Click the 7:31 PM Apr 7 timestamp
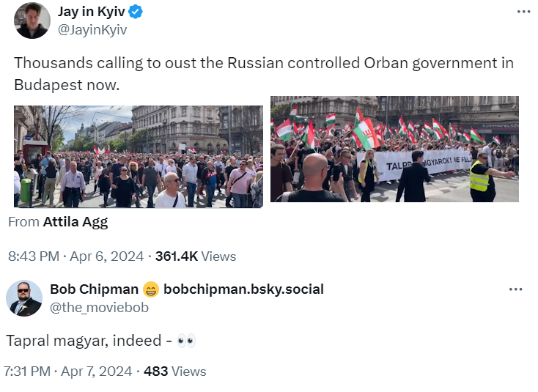The width and height of the screenshot is (538, 392). [70, 371]
